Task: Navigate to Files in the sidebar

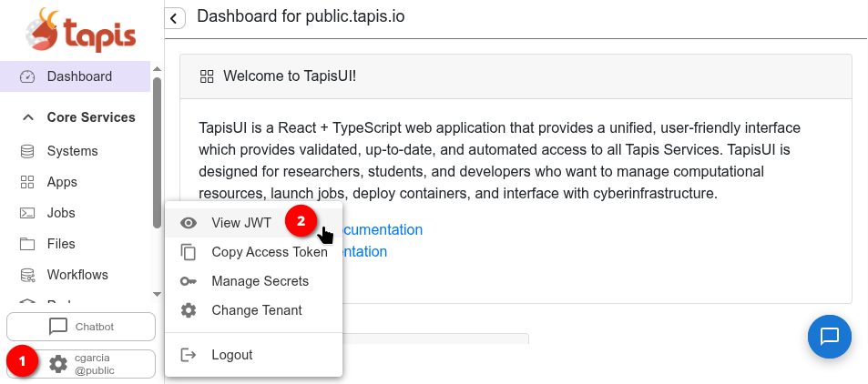Action: [x=76, y=244]
